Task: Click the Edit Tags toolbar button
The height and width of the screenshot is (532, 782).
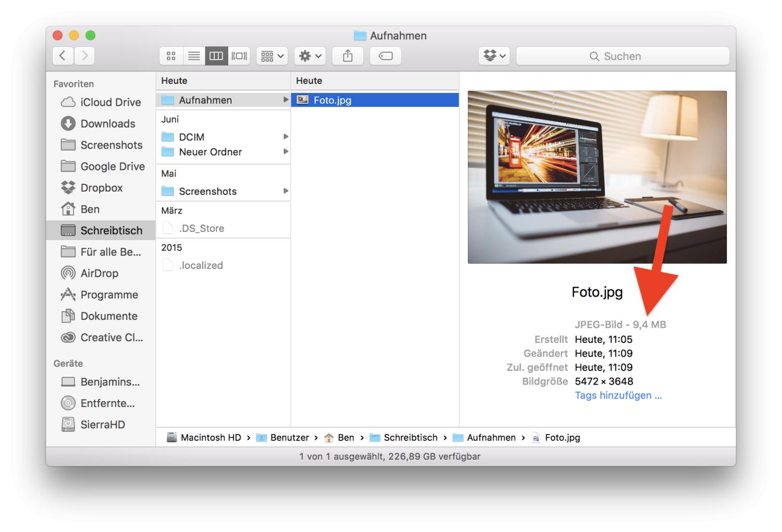Action: 386,56
